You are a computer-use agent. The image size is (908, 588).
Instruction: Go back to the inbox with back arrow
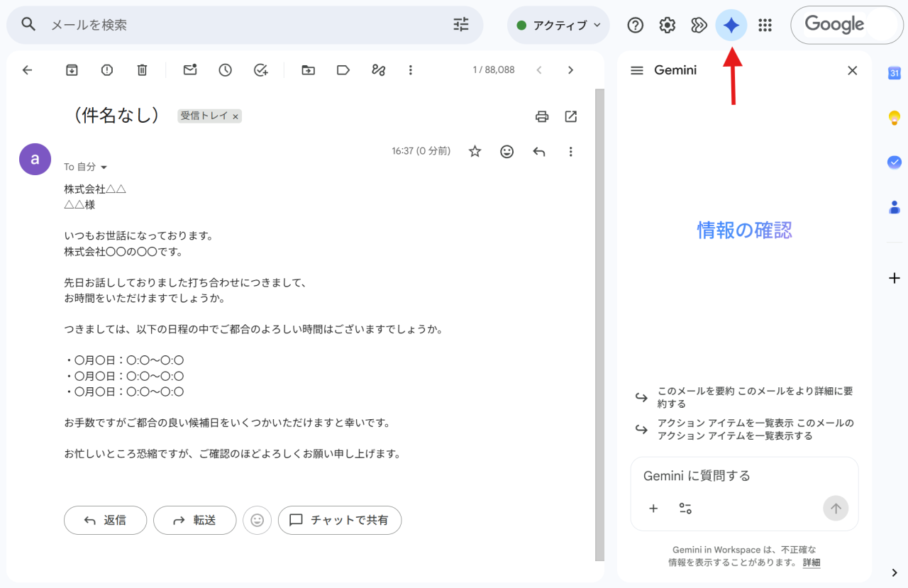(x=27, y=70)
